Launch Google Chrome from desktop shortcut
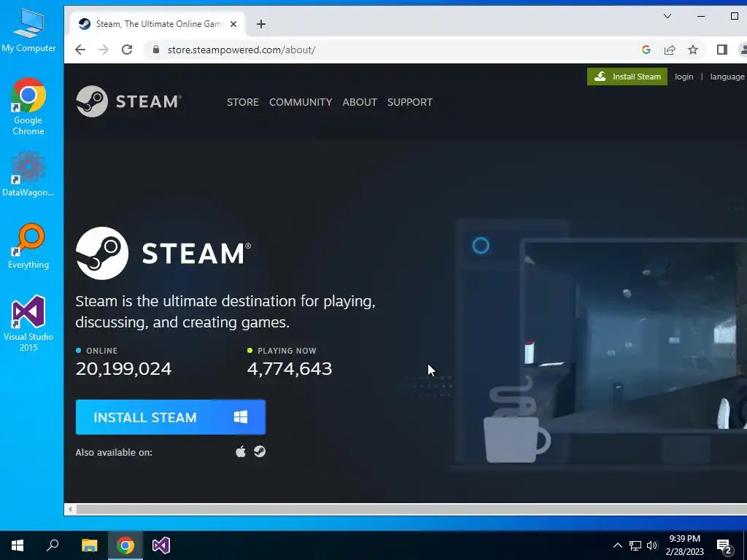747x560 pixels. [28, 106]
